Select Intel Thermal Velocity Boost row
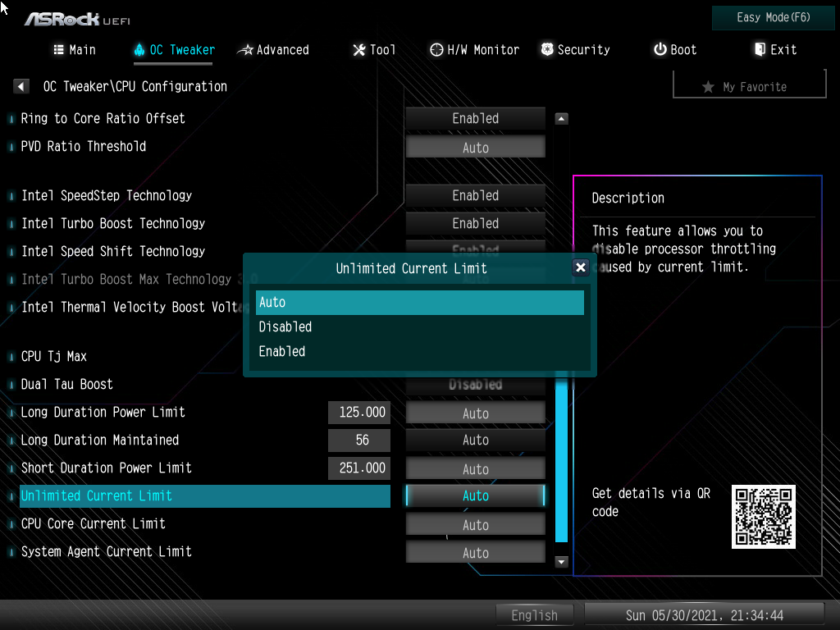This screenshot has height=630, width=840. [x=132, y=307]
